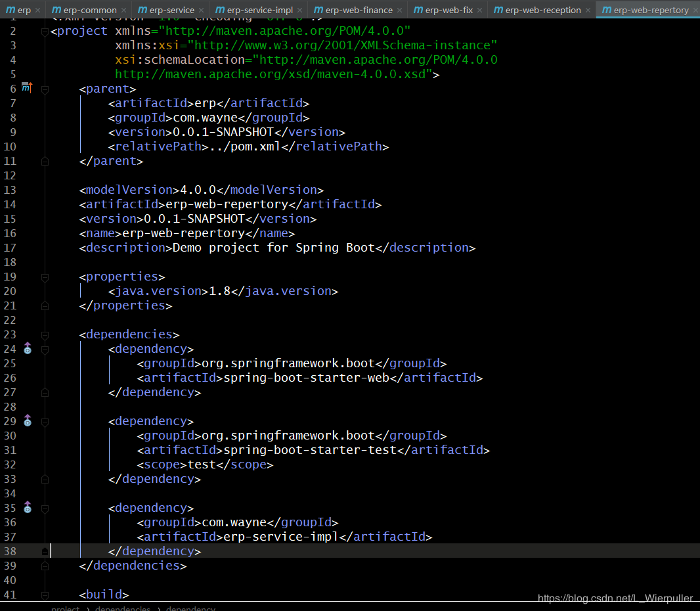Click the fold end marker on line 33

click(x=45, y=479)
